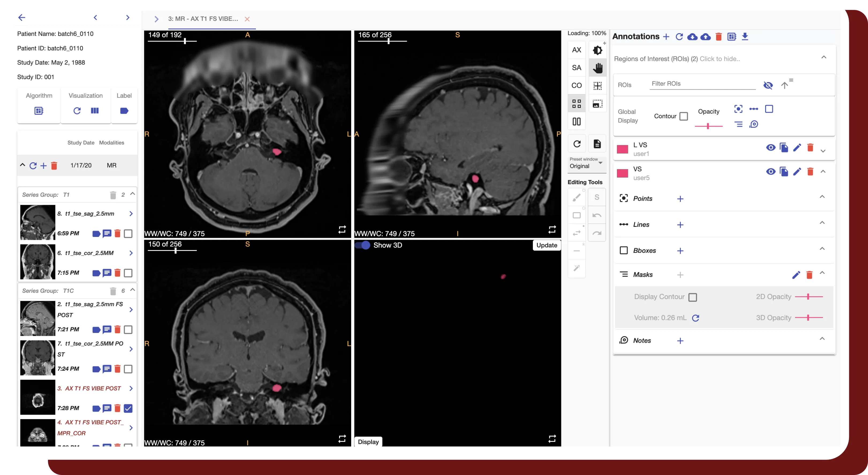The height and width of the screenshot is (475, 868).
Task: Delete all annotations with trash icon
Action: pos(719,37)
